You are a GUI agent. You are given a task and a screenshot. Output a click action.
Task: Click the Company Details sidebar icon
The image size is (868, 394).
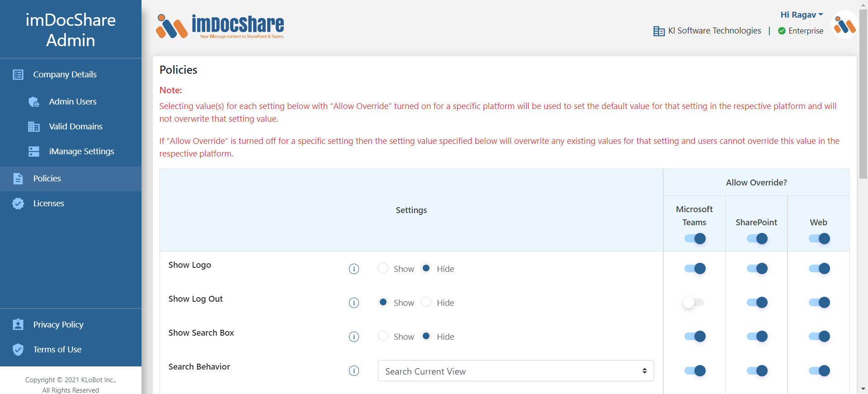pyautogui.click(x=18, y=75)
